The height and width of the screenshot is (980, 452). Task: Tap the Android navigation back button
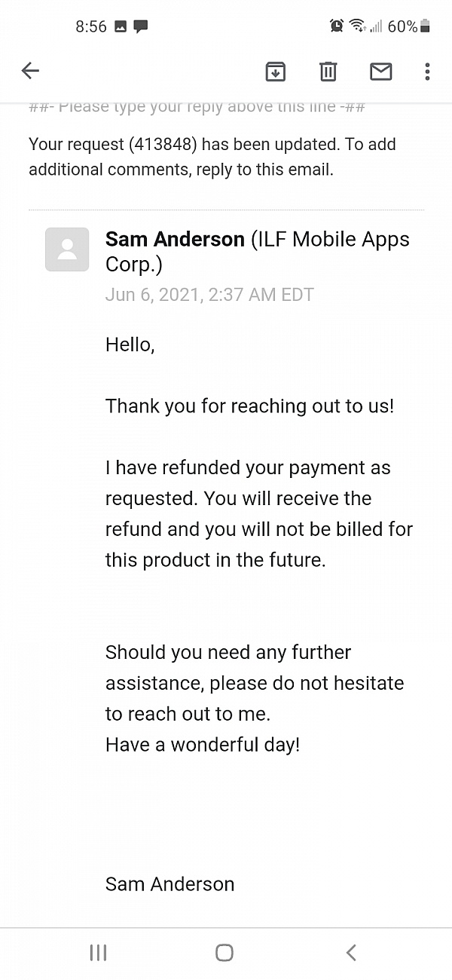pyautogui.click(x=351, y=952)
